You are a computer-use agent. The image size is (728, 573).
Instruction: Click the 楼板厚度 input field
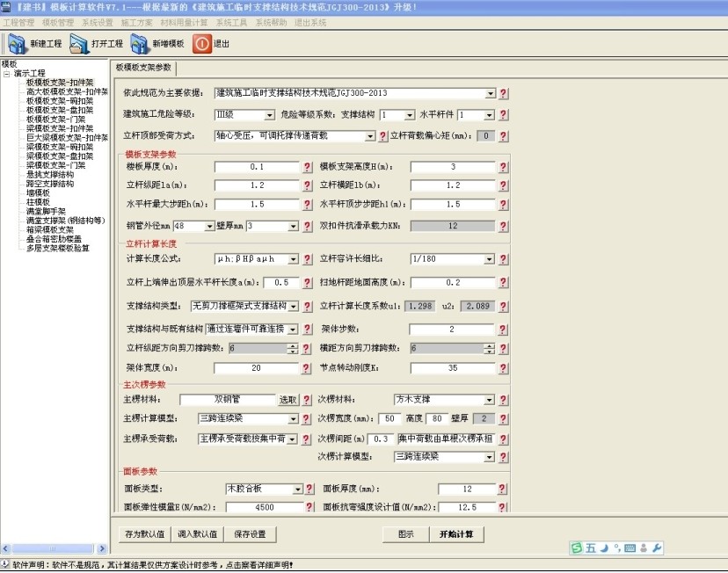point(257,167)
